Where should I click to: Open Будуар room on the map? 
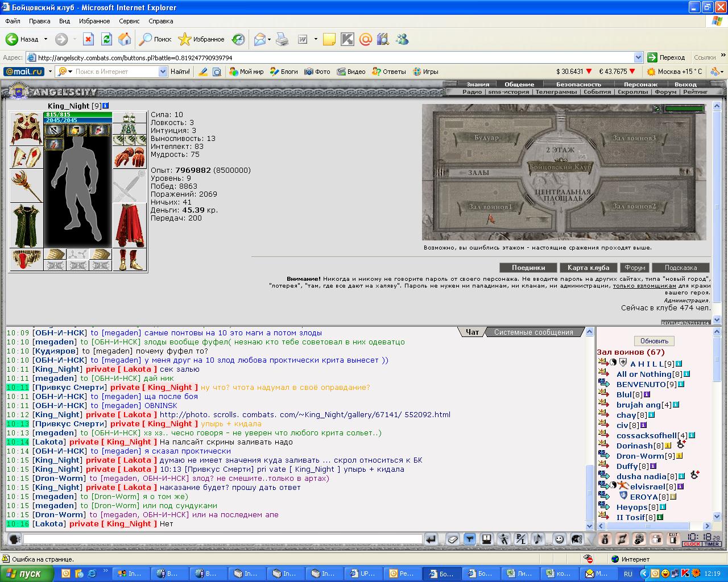point(486,138)
